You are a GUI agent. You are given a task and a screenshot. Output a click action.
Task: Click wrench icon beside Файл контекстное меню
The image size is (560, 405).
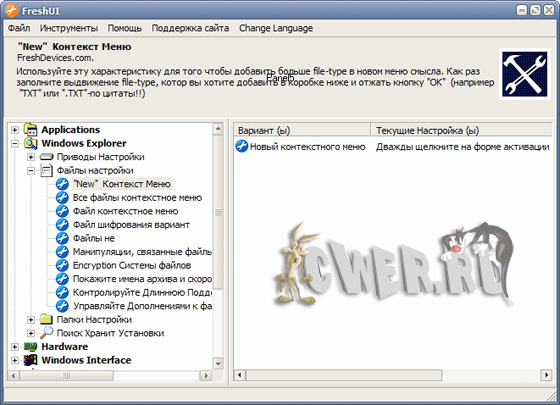[62, 211]
